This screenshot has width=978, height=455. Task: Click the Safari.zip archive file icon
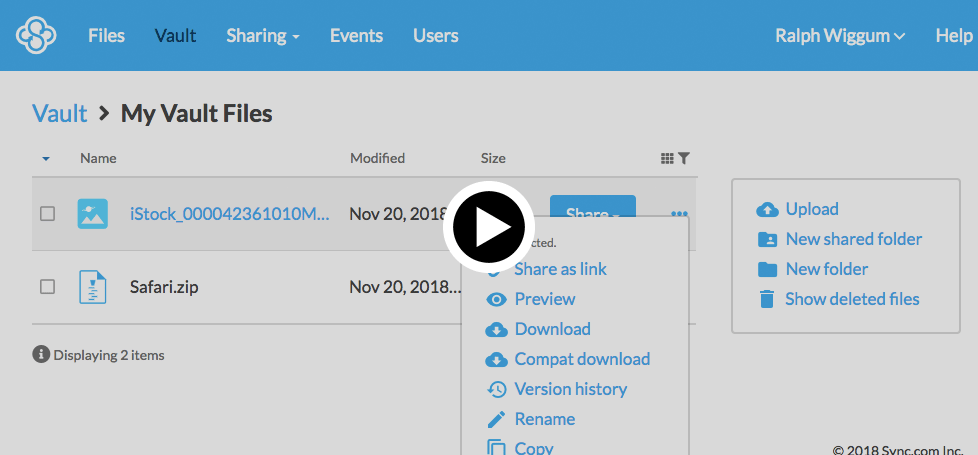pos(93,287)
